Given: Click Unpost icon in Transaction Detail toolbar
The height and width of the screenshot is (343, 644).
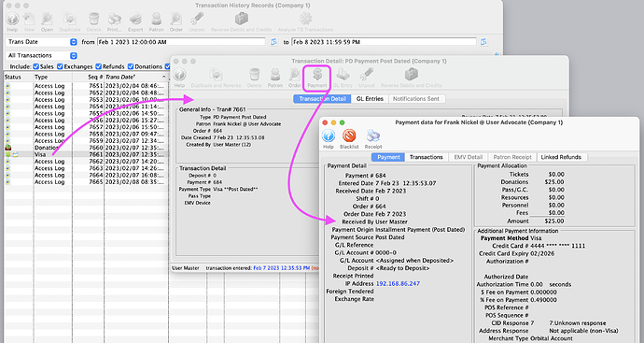Looking at the screenshot, I should [x=367, y=75].
